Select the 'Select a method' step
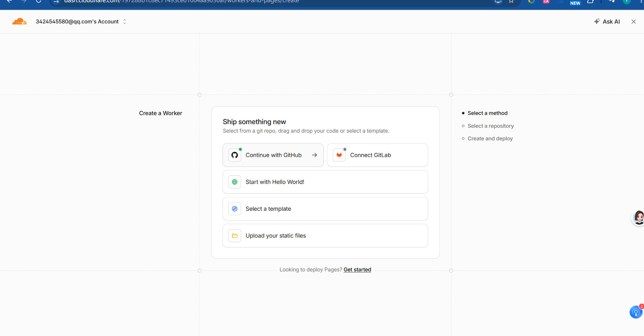This screenshot has width=644, height=336. [487, 113]
